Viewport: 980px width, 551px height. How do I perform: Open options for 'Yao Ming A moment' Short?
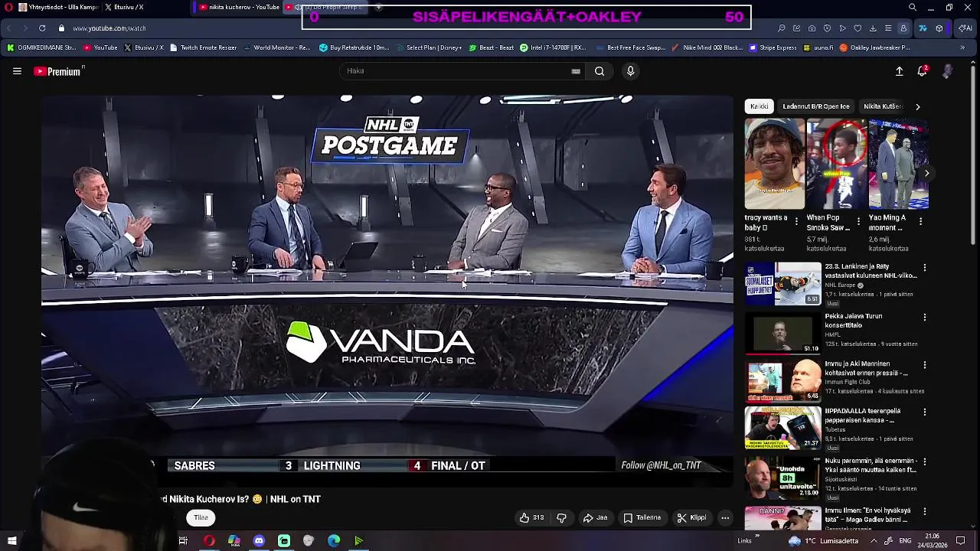click(920, 222)
